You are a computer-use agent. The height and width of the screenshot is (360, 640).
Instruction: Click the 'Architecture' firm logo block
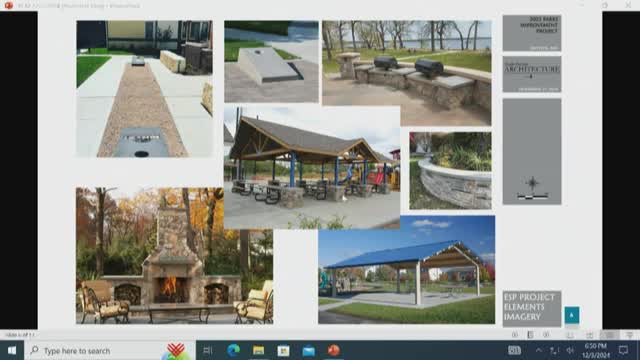click(532, 74)
